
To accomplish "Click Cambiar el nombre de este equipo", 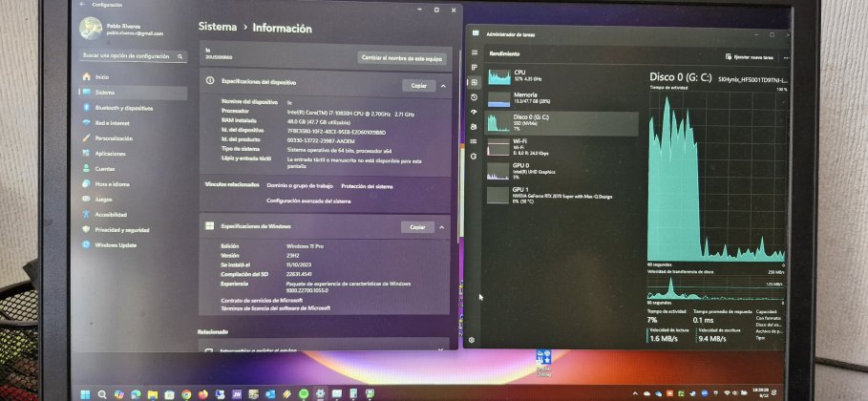I will (402, 57).
